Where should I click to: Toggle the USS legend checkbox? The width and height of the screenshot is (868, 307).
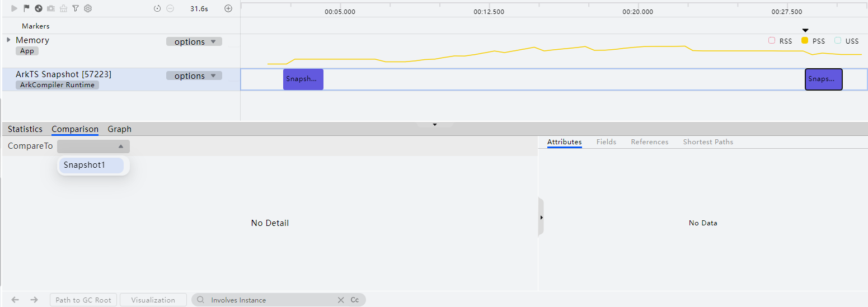tap(838, 41)
